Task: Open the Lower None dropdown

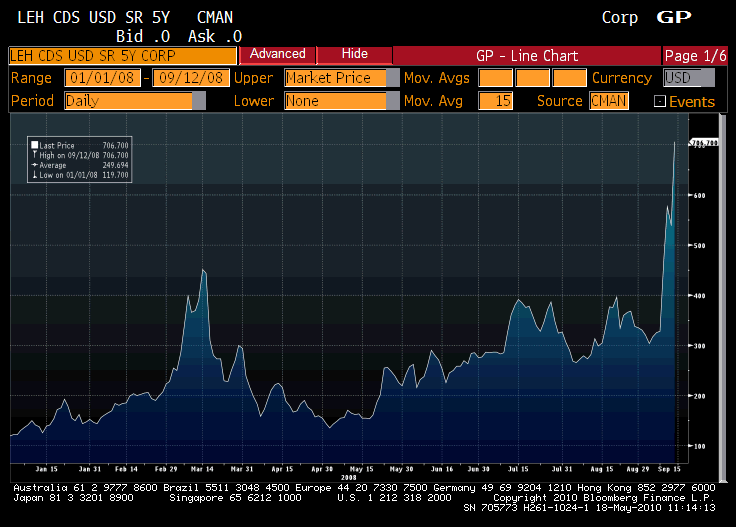Action: coord(341,101)
